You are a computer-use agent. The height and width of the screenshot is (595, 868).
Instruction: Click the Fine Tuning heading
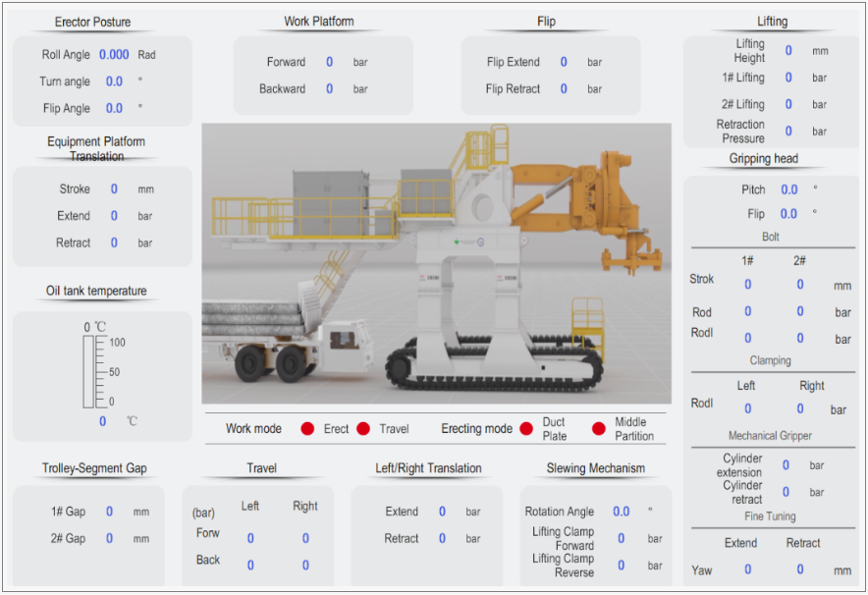[770, 516]
